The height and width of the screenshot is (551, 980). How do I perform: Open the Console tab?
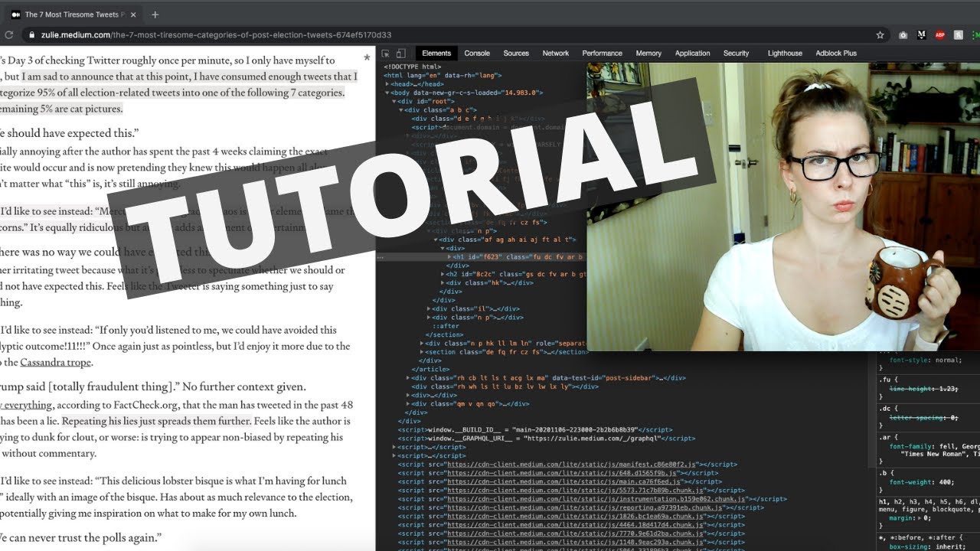click(x=477, y=54)
